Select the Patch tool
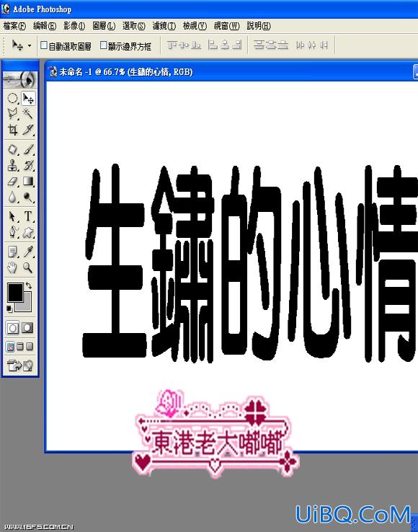The height and width of the screenshot is (532, 418). pyautogui.click(x=12, y=150)
